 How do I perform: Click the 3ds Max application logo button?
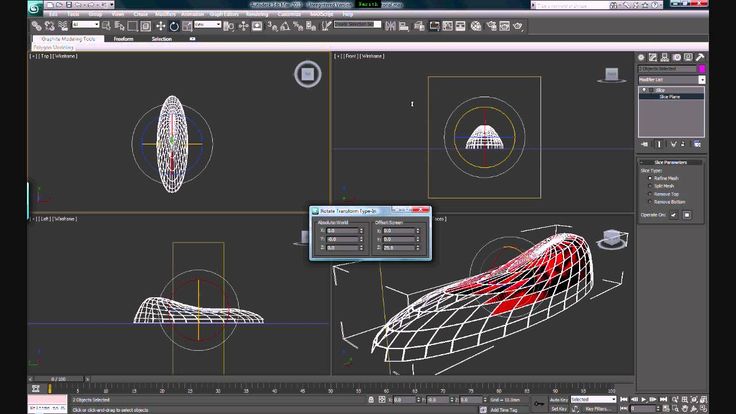[35, 8]
